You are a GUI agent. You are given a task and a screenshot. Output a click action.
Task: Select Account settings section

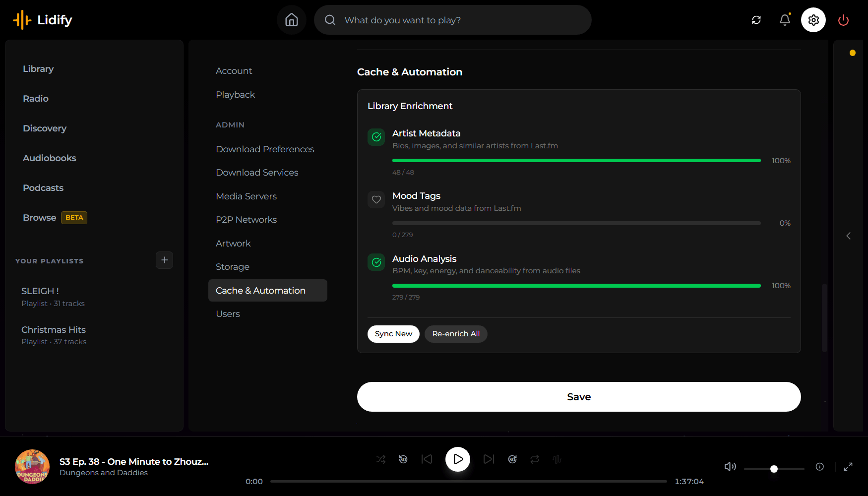234,71
